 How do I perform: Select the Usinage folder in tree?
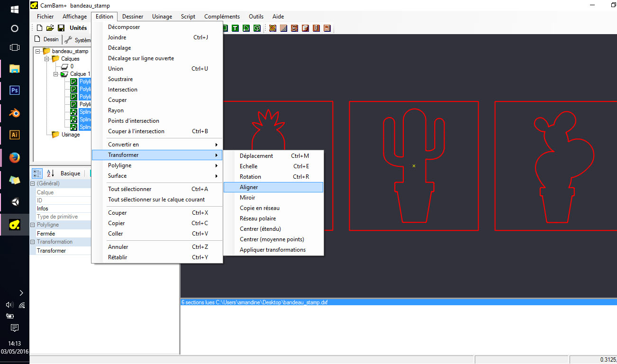point(70,135)
